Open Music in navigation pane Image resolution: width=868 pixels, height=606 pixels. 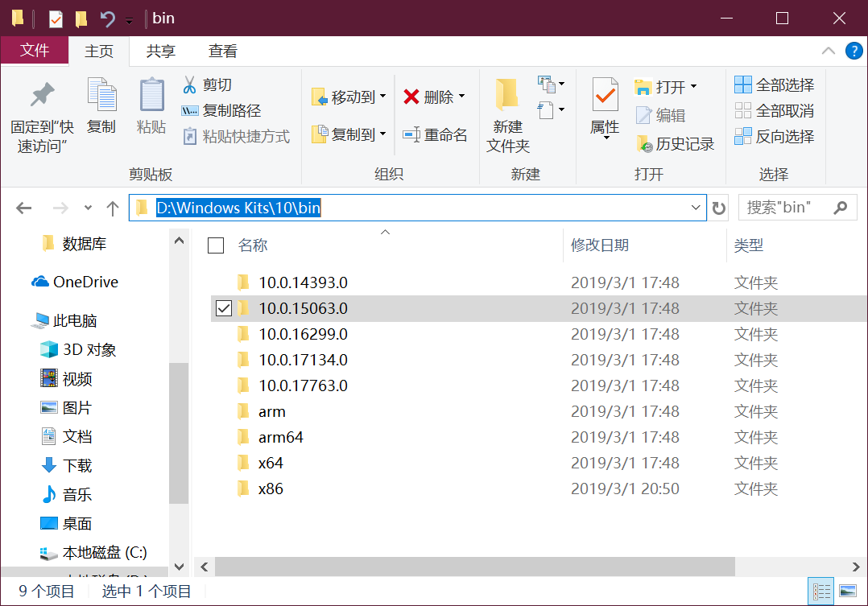(x=66, y=495)
